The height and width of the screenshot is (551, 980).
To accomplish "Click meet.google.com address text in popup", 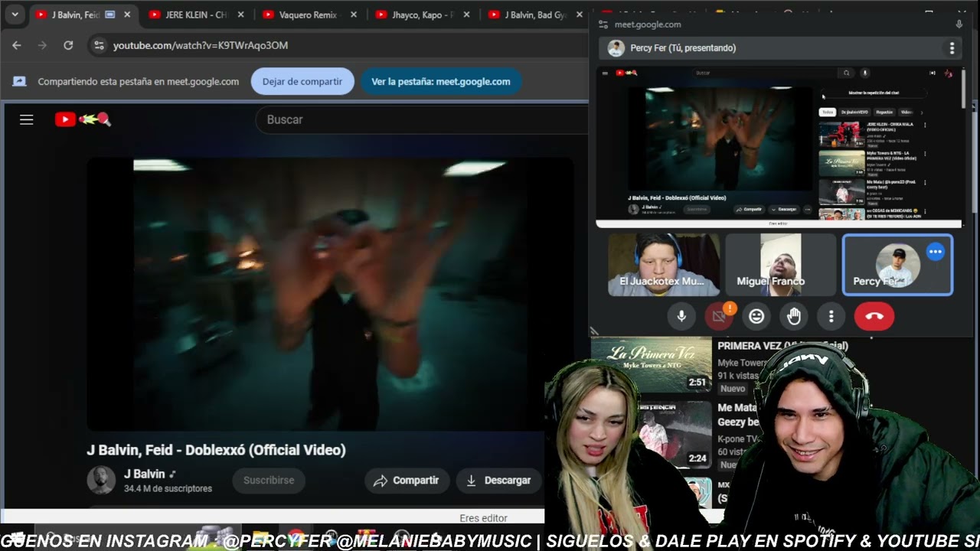I will click(x=648, y=24).
